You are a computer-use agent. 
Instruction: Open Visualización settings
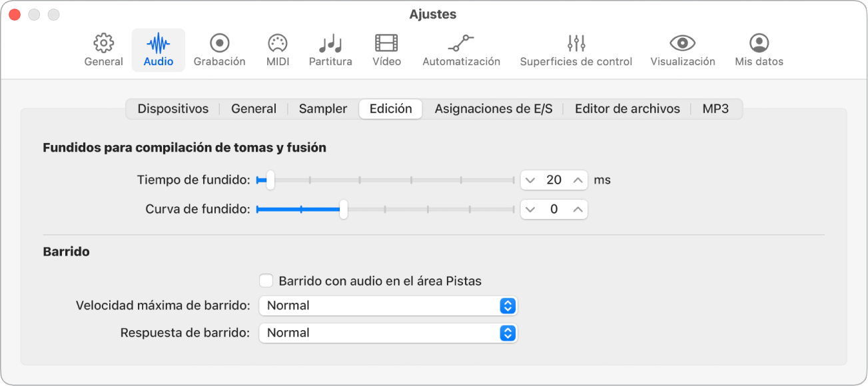[x=681, y=49]
